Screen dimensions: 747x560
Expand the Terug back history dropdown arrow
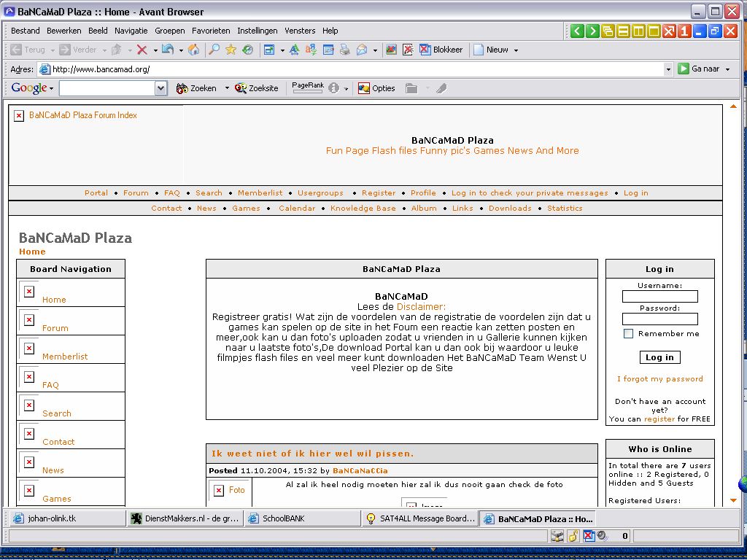53,50
